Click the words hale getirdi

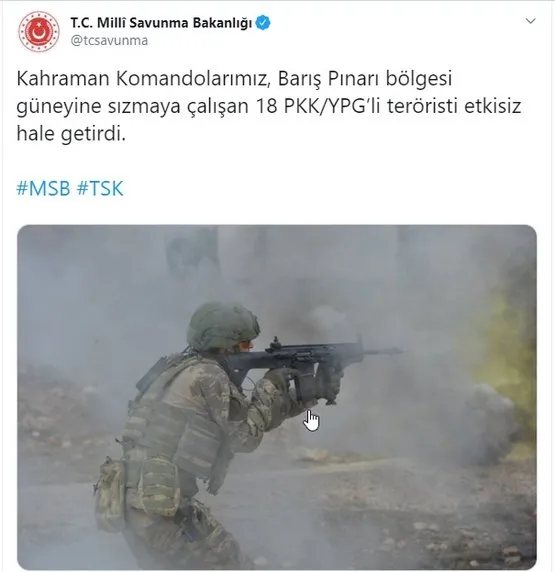(71, 134)
